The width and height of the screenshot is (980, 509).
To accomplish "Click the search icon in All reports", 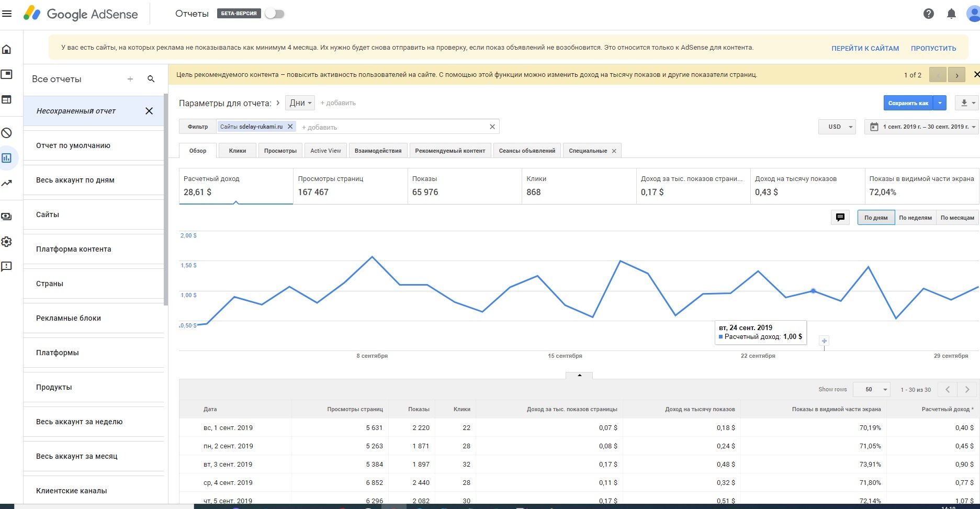I will point(151,79).
